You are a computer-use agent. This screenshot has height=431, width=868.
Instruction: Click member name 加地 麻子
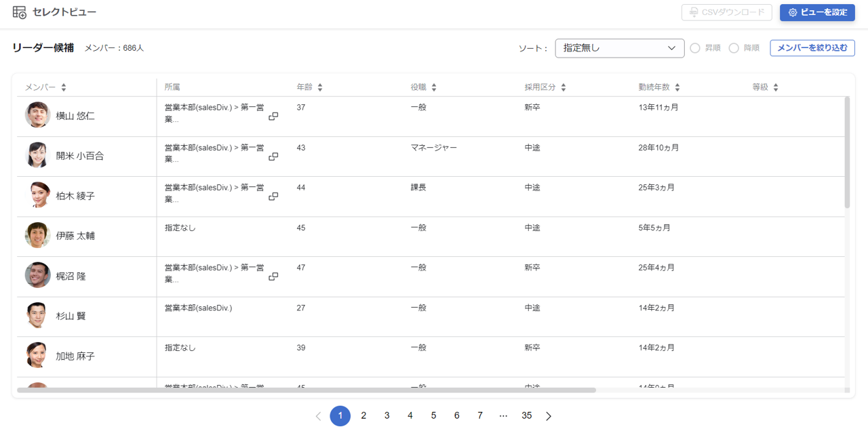click(75, 356)
